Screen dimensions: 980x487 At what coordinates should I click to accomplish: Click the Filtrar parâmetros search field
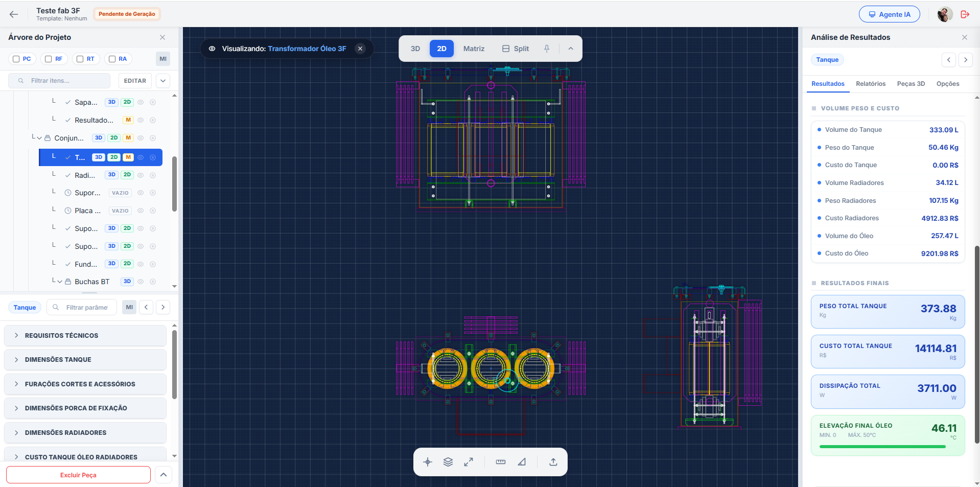(82, 307)
